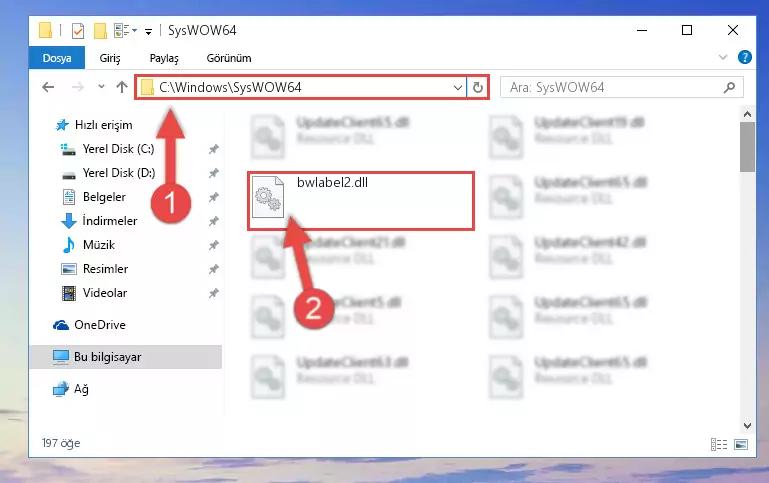Open İndirmeler folder in sidebar

[x=110, y=221]
